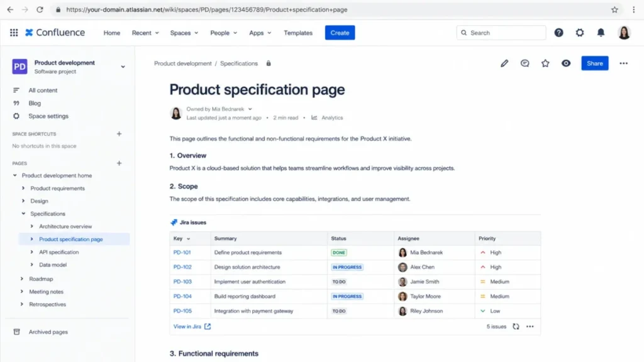The image size is (644, 362).
Task: Collapse the Specifications tree node
Action: tap(23, 214)
